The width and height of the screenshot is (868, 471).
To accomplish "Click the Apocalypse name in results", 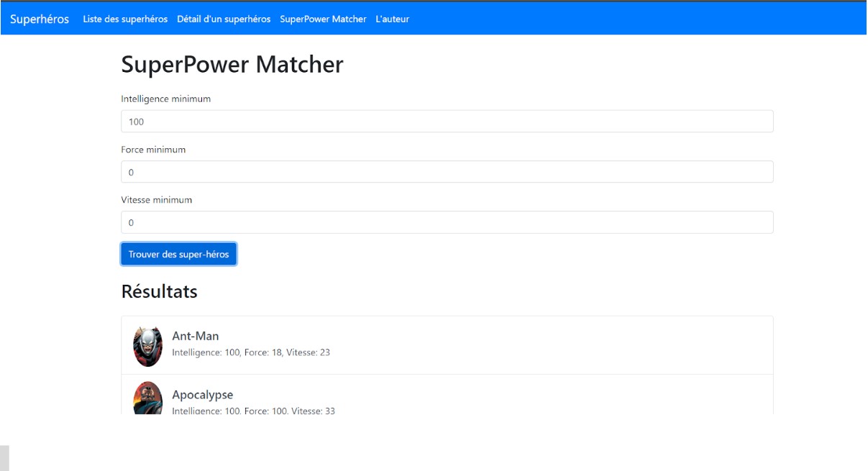I will pyautogui.click(x=203, y=395).
